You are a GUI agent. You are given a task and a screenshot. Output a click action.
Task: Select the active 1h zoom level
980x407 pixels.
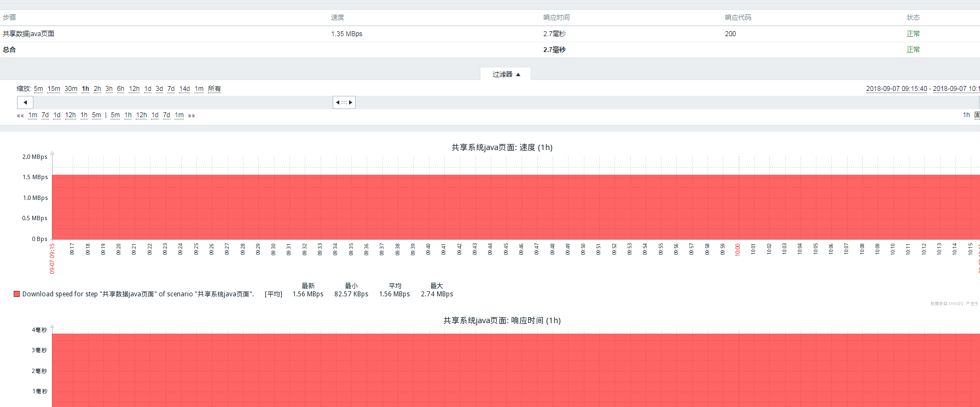(x=85, y=89)
